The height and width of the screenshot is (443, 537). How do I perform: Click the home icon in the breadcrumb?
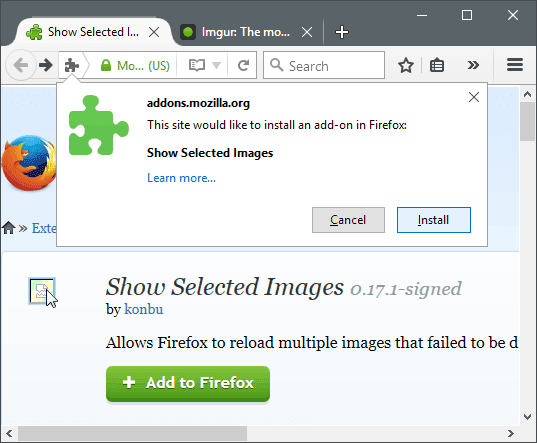pyautogui.click(x=9, y=228)
